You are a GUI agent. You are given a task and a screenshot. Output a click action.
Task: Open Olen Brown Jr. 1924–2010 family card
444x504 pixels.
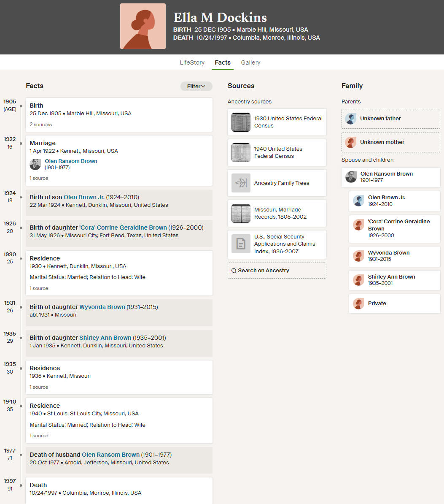click(395, 201)
